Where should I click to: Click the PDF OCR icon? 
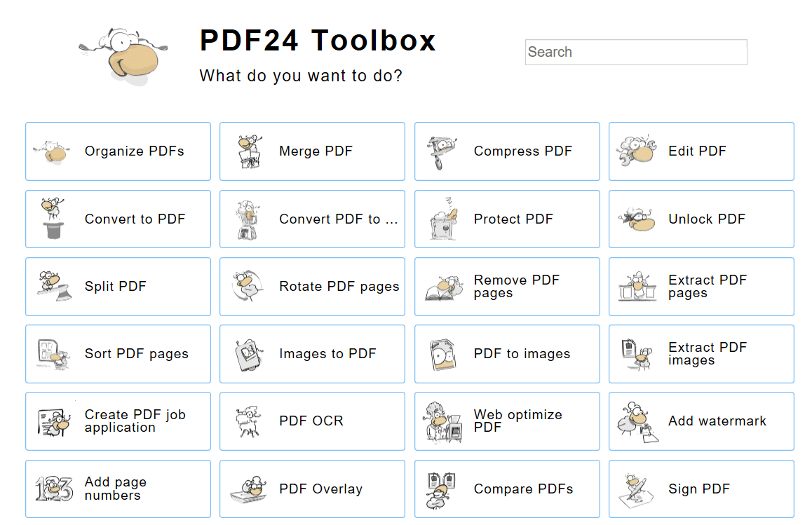coord(248,421)
